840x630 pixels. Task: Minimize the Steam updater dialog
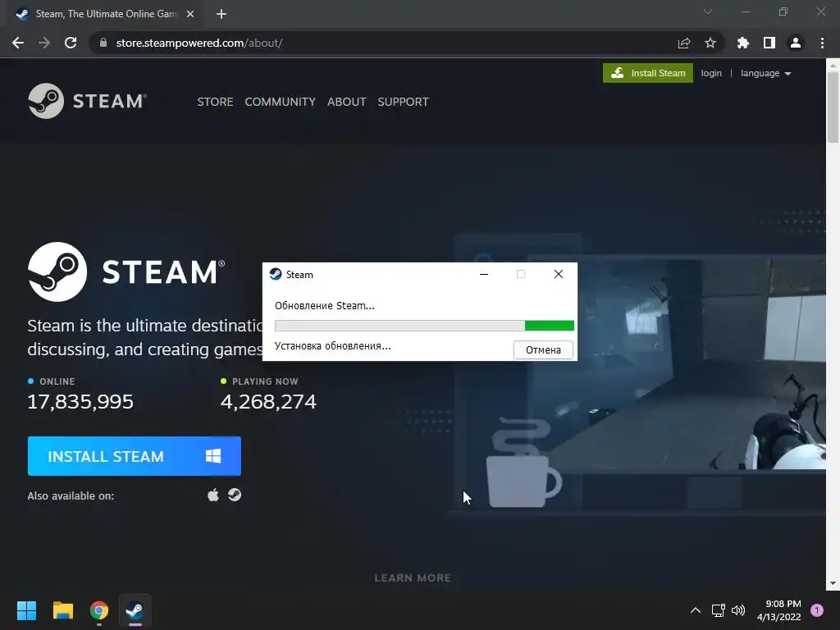(484, 274)
